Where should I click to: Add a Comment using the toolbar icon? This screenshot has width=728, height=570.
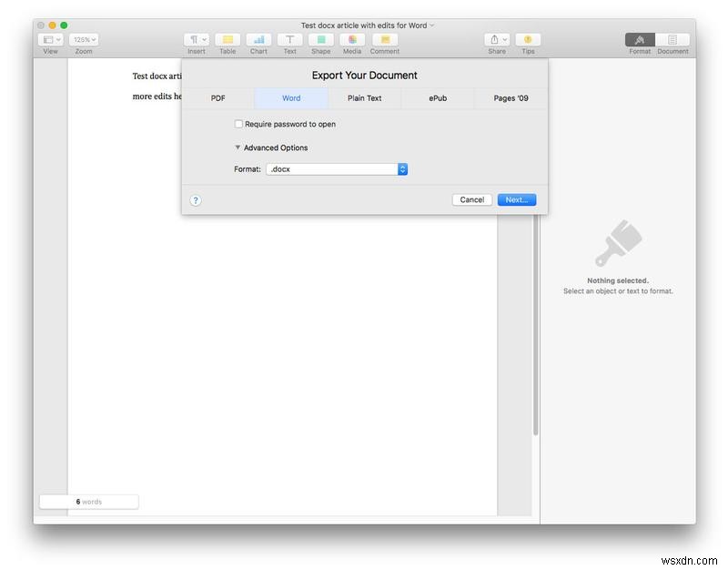tap(383, 41)
